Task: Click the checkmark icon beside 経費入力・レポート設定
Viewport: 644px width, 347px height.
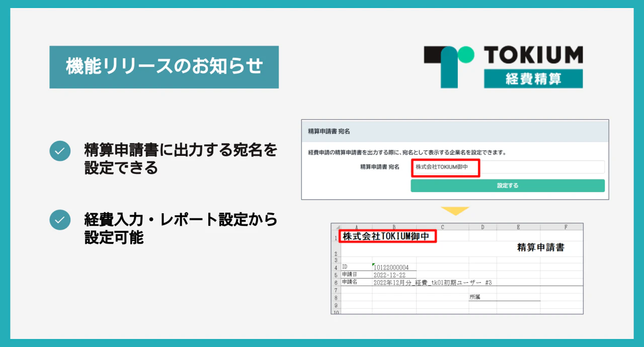Action: coord(60,220)
